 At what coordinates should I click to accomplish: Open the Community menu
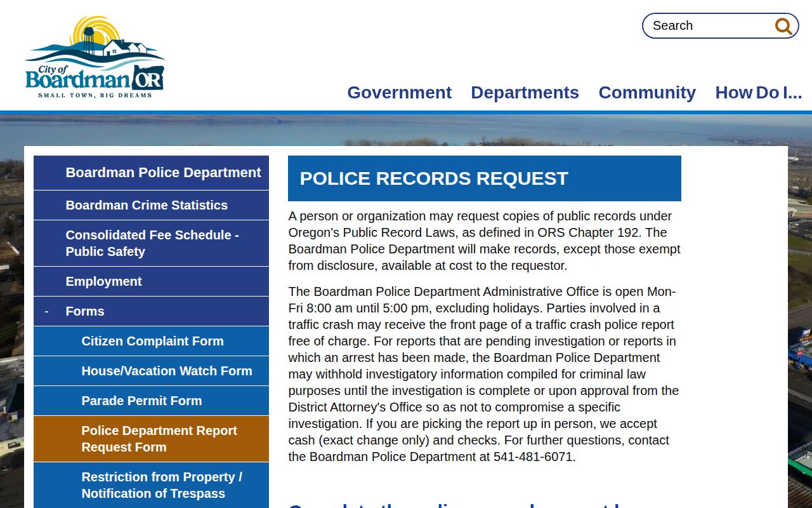point(647,93)
